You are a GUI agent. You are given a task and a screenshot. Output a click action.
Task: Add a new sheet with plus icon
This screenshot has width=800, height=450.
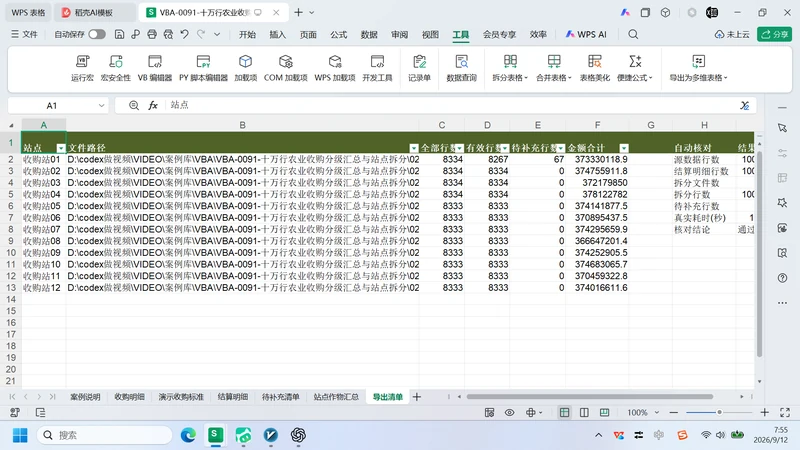tap(417, 396)
